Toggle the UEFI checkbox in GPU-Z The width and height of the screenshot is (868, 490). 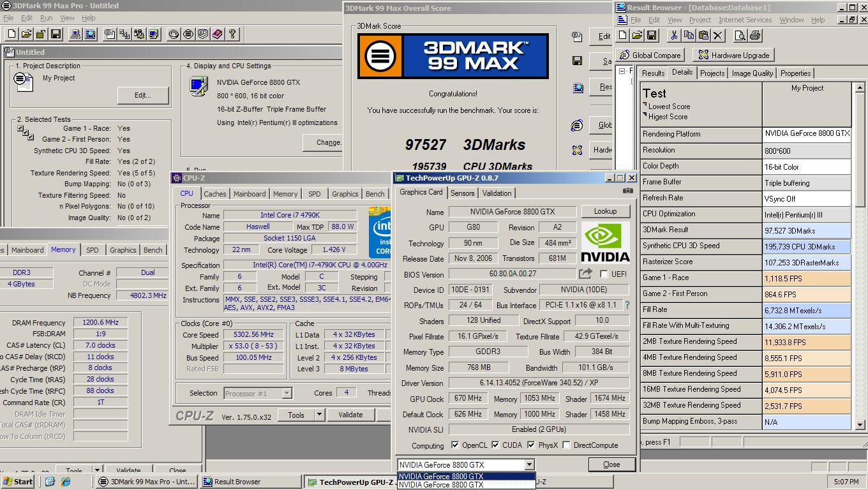click(604, 274)
